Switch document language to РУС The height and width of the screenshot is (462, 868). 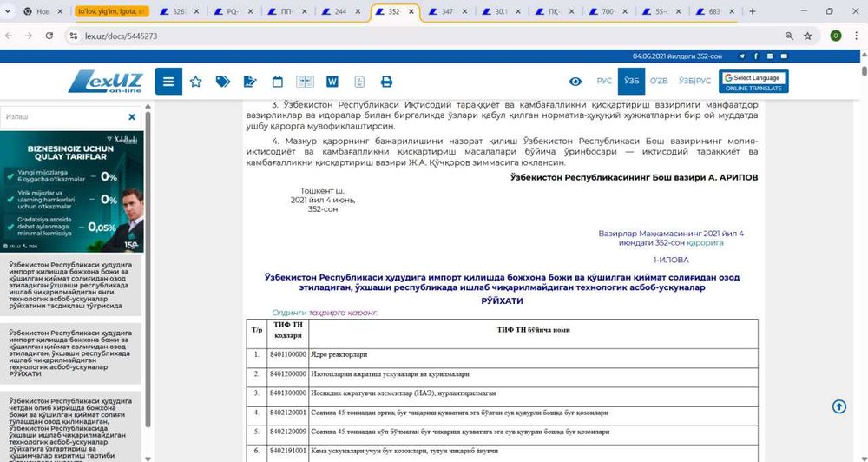(x=604, y=81)
